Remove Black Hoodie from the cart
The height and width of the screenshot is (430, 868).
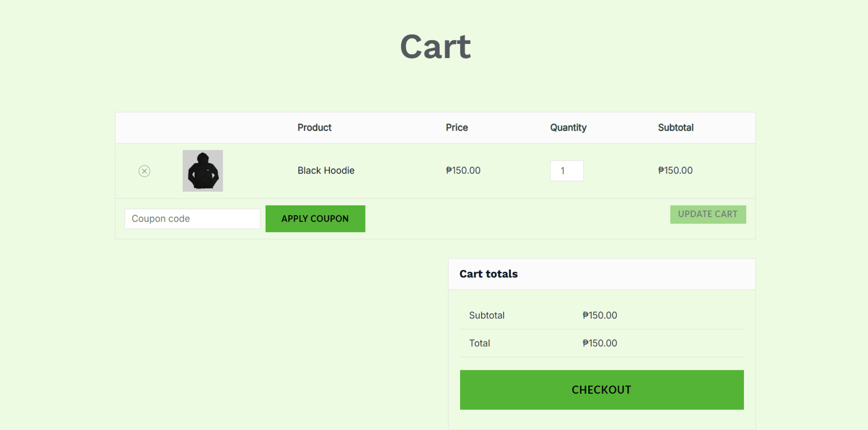(x=145, y=171)
